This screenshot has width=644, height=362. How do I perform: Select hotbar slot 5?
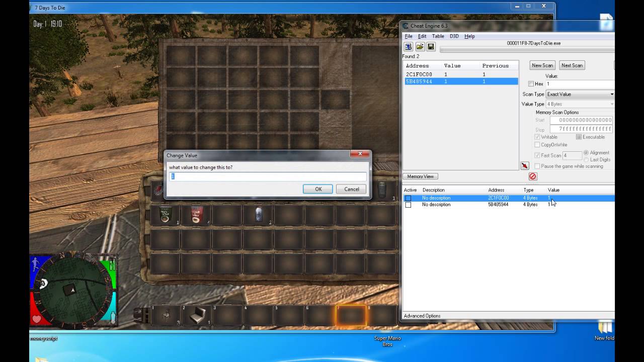coord(289,315)
